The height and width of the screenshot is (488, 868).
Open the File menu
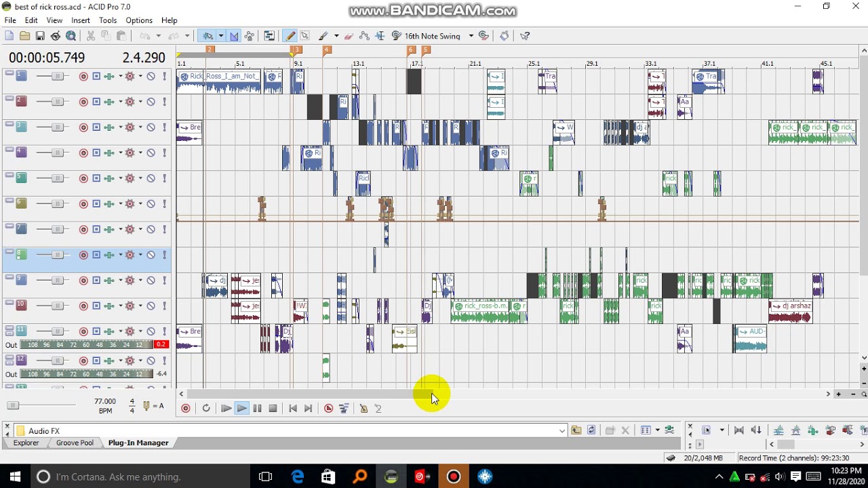click(10, 20)
